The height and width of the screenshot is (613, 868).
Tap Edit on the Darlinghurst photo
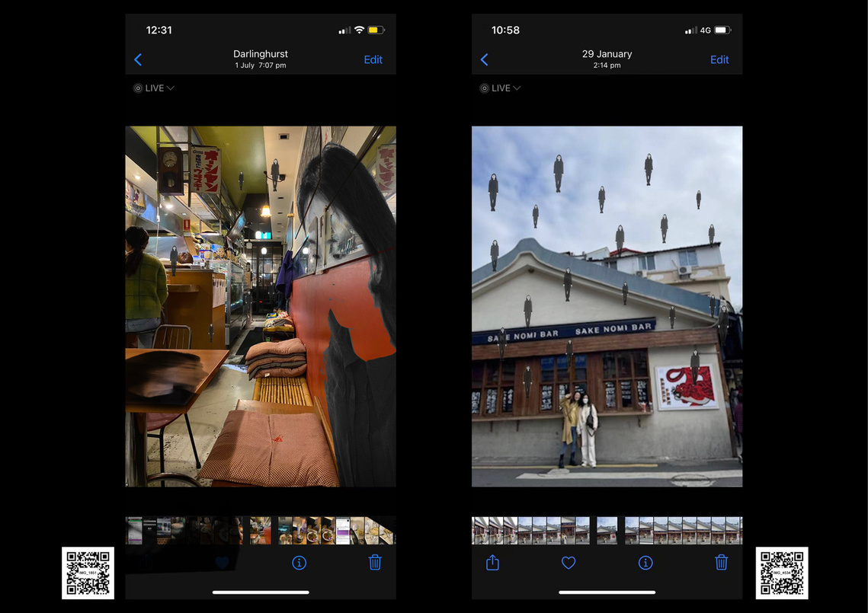coord(373,59)
